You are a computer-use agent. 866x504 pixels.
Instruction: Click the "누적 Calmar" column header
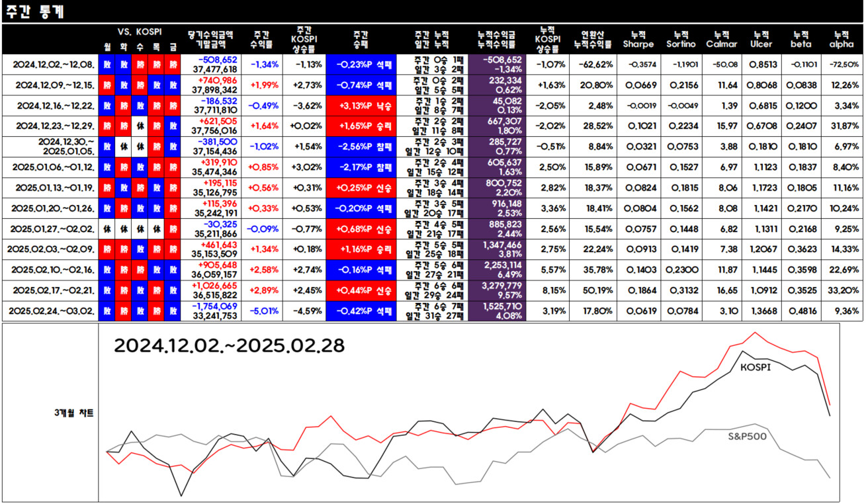click(722, 40)
